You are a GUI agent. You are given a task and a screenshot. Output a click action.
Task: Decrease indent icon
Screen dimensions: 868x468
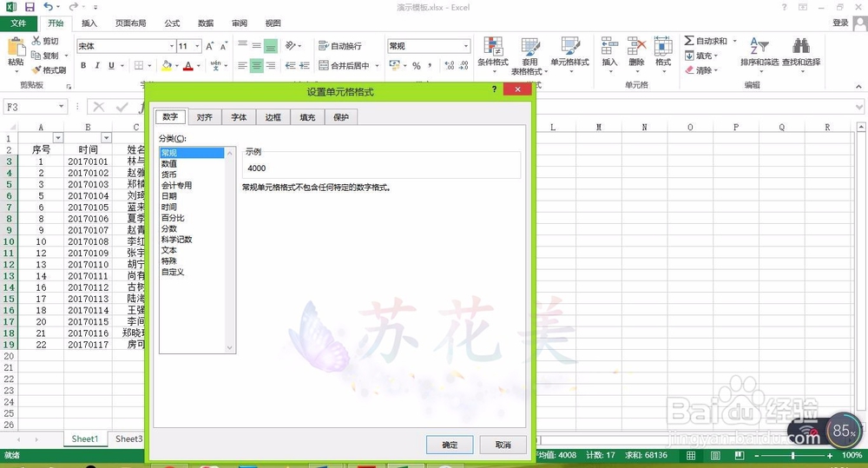click(290, 65)
